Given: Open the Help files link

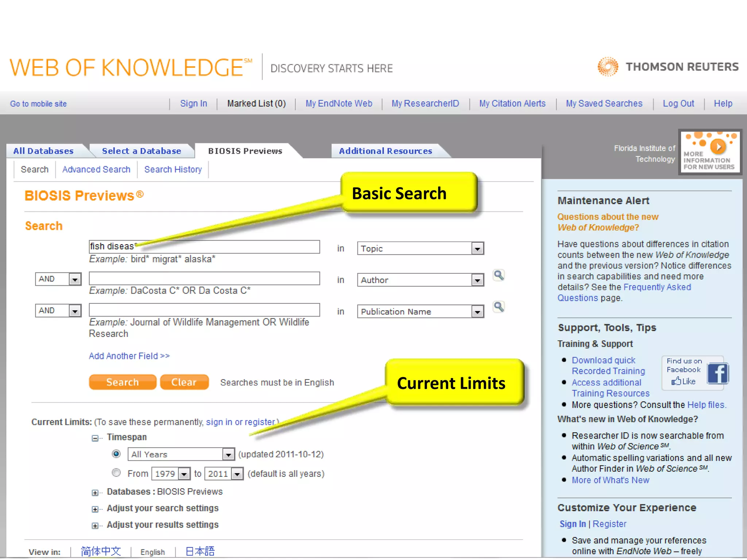Looking at the screenshot, I should point(707,405).
